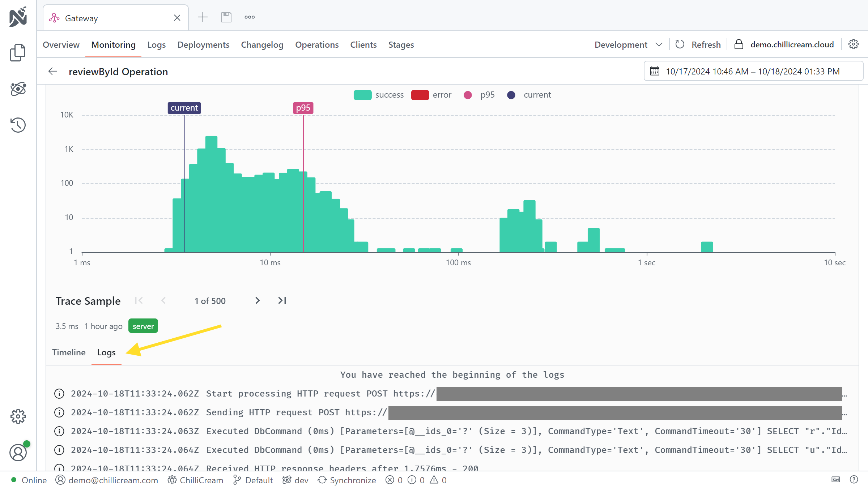Go to next trace sample
Image resolution: width=868 pixels, height=488 pixels.
coord(257,301)
